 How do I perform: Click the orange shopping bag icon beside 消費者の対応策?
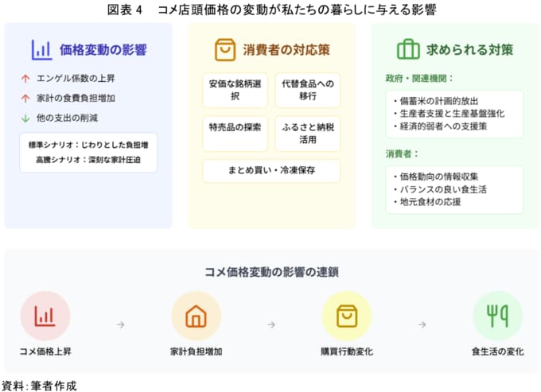point(225,50)
